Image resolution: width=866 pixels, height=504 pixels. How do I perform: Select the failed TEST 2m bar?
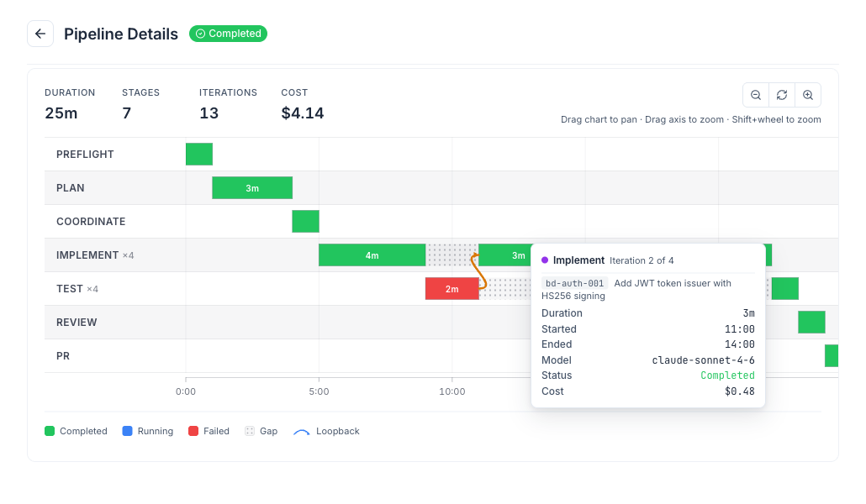pos(451,289)
